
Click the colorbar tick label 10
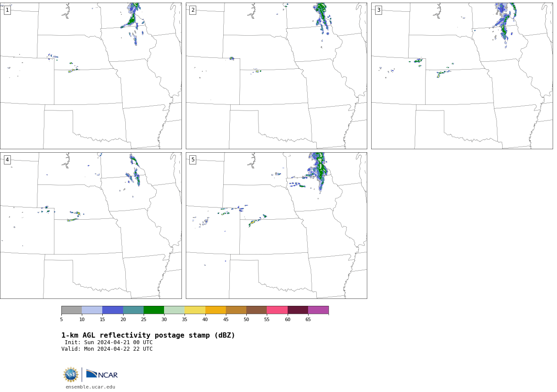coord(82,320)
